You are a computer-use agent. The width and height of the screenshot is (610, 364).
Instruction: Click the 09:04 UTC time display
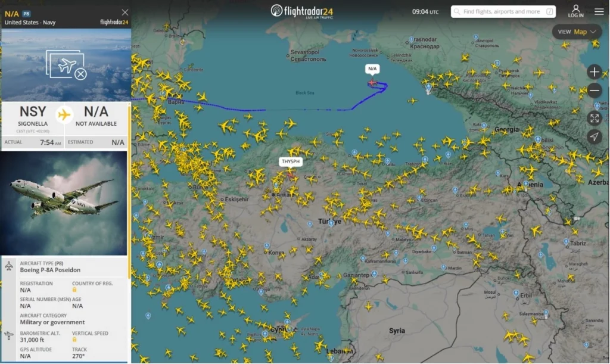425,11
